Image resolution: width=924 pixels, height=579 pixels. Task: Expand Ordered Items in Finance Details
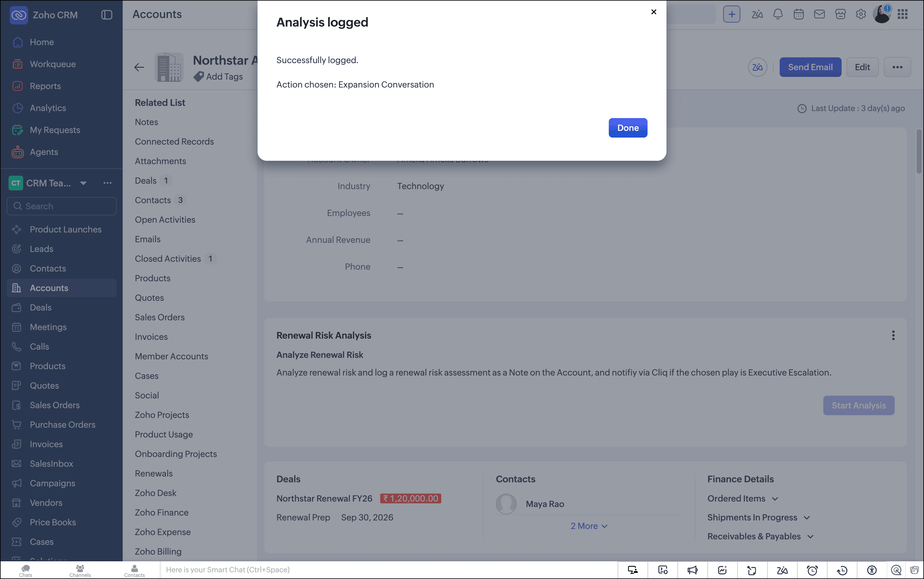coord(742,498)
